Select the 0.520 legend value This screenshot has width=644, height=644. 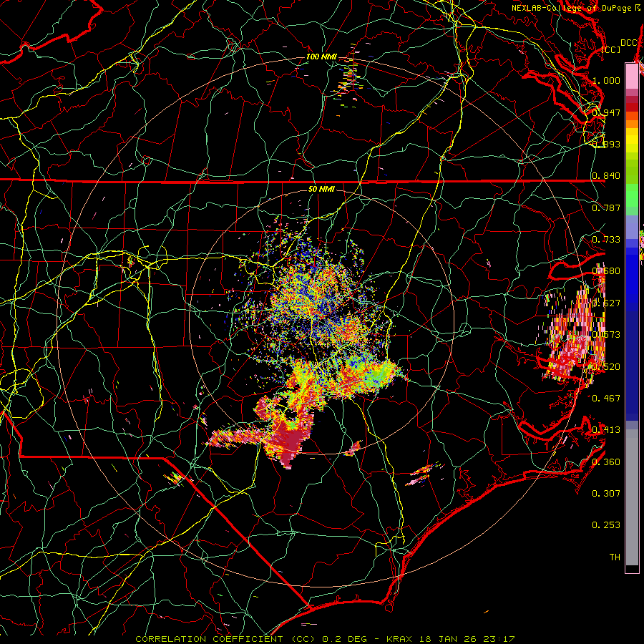coord(606,367)
